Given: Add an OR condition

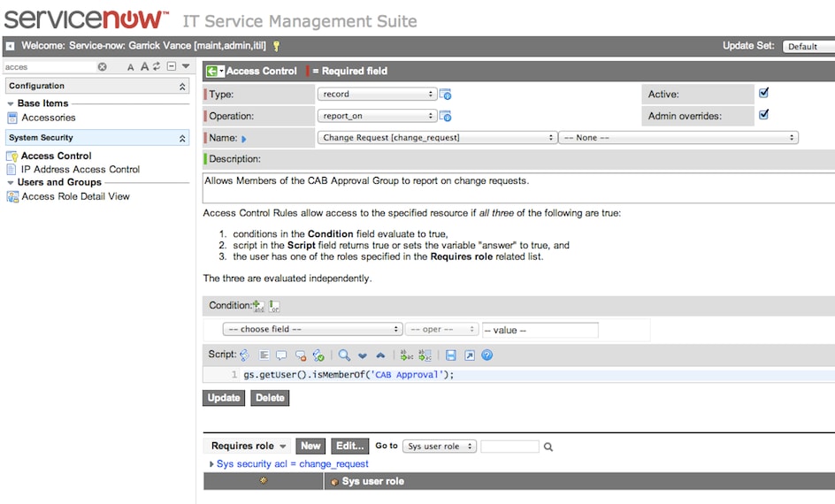Looking at the screenshot, I should click(x=273, y=306).
